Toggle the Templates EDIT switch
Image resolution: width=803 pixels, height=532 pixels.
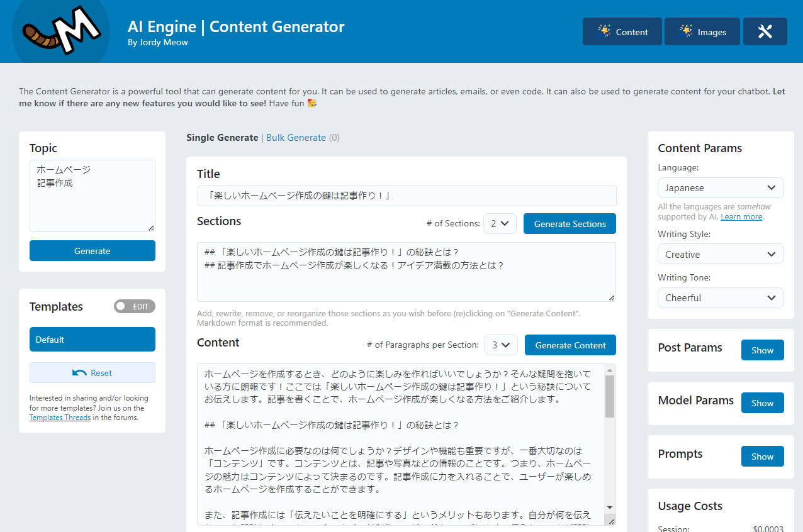(x=135, y=306)
